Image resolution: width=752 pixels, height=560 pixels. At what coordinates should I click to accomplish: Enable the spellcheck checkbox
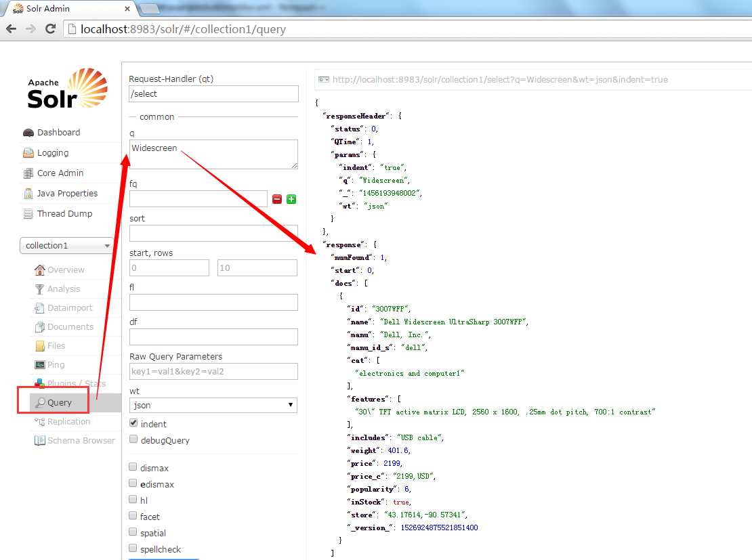133,548
